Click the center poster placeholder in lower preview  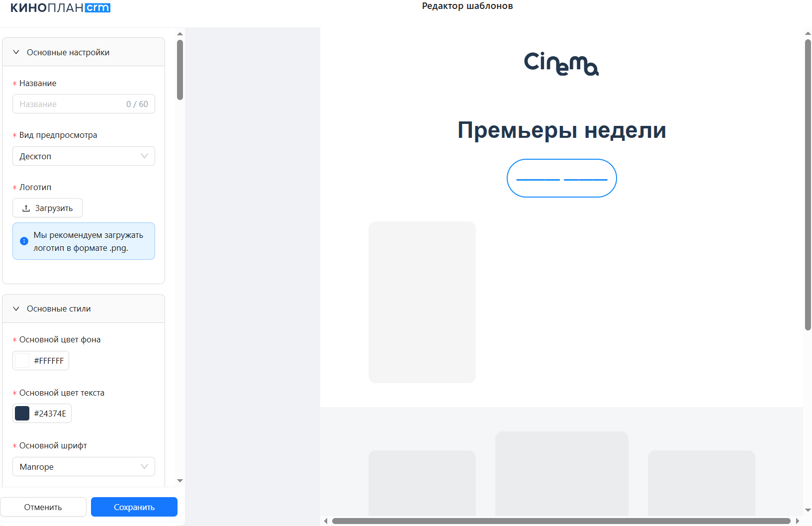(562, 474)
